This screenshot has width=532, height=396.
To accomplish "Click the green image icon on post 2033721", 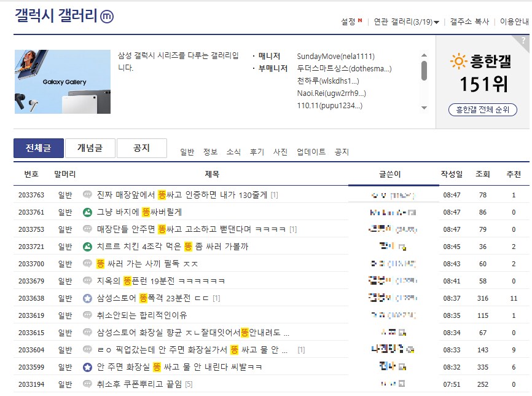I will [x=87, y=247].
